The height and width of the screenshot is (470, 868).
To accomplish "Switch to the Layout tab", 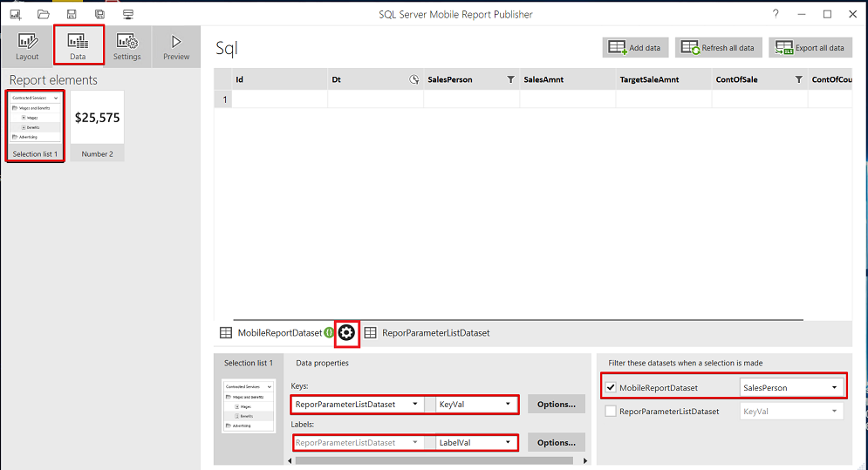I will (27, 46).
